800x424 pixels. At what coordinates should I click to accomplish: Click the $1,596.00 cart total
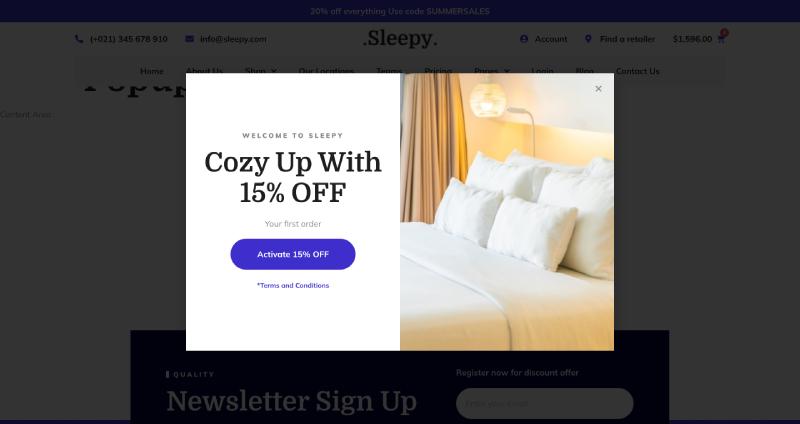tap(692, 39)
